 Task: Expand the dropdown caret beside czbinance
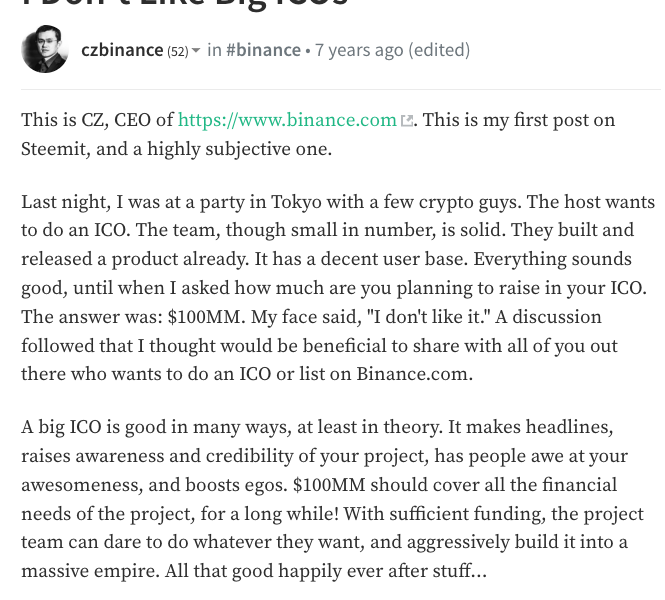196,51
